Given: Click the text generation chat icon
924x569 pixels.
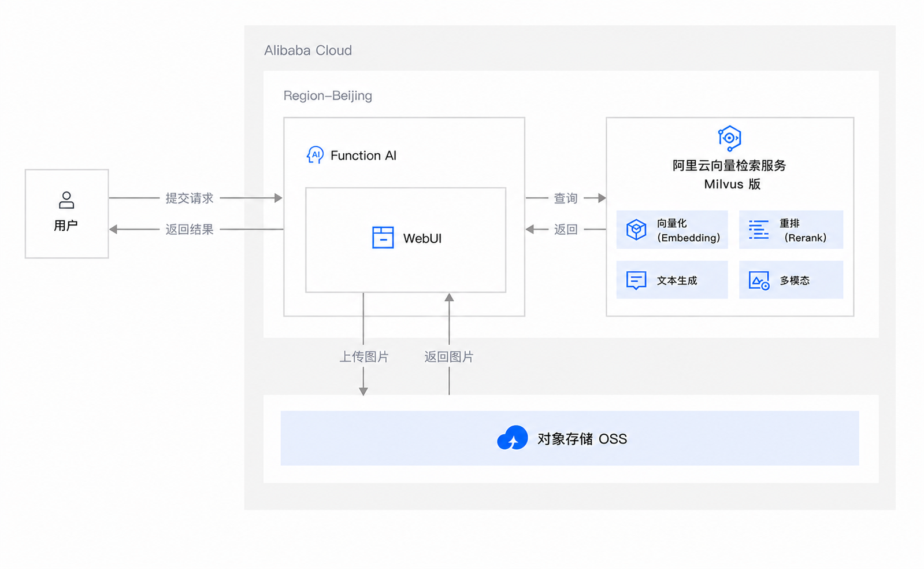Looking at the screenshot, I should click(x=636, y=280).
